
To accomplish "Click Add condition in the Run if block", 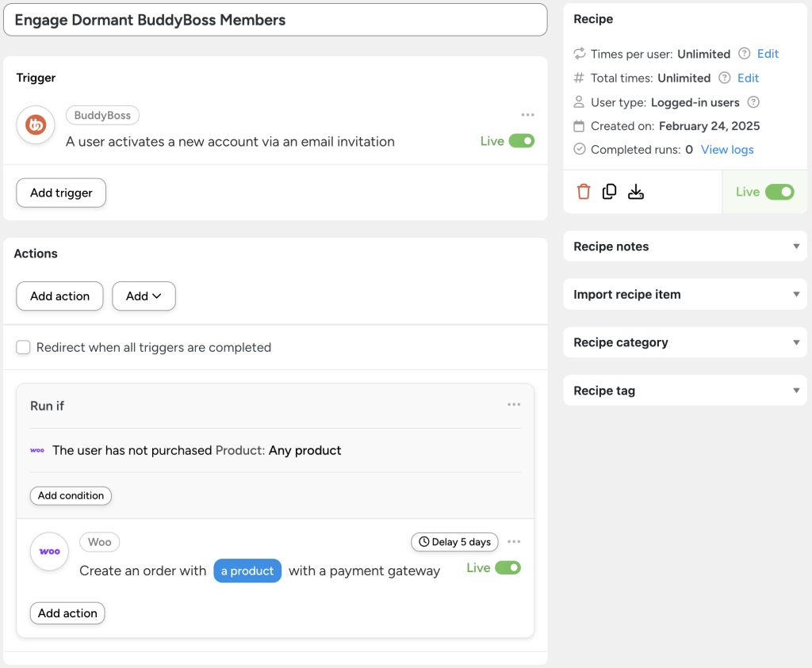I will [71, 495].
